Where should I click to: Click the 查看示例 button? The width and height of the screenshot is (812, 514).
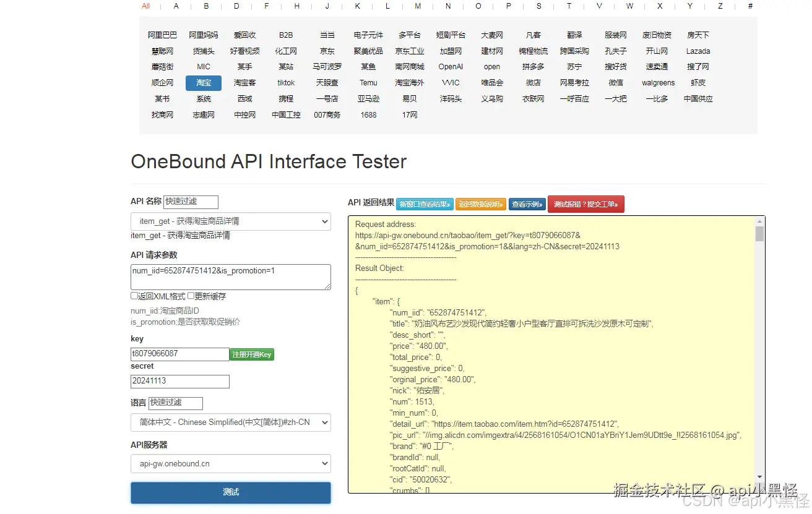point(527,204)
